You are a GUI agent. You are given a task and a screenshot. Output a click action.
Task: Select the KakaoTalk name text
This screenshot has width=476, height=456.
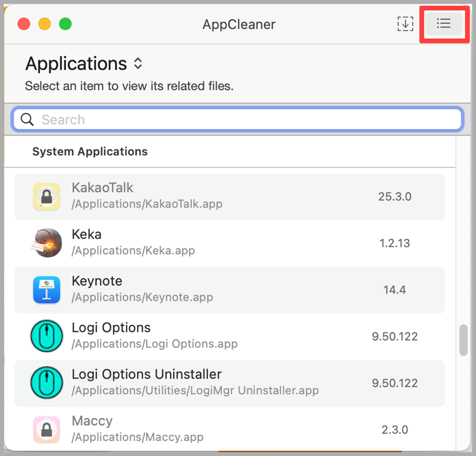(102, 188)
